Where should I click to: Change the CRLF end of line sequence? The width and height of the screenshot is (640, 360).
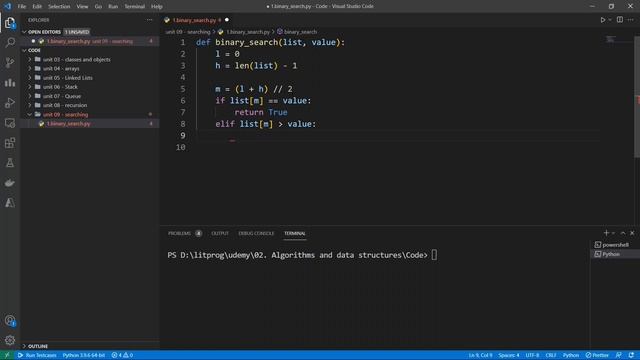[x=551, y=355]
